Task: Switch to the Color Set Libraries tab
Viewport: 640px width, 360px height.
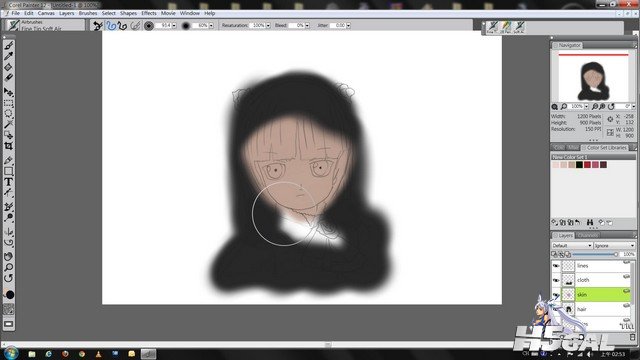Action: [x=606, y=147]
